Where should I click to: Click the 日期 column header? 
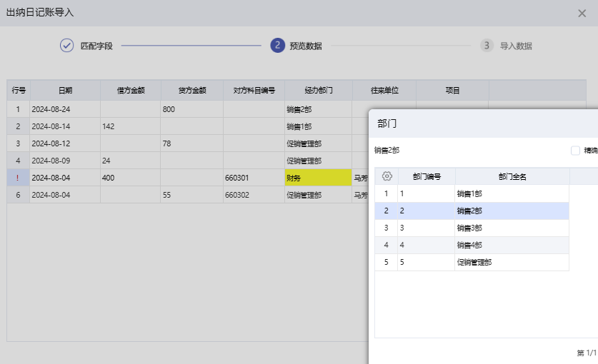click(x=65, y=91)
